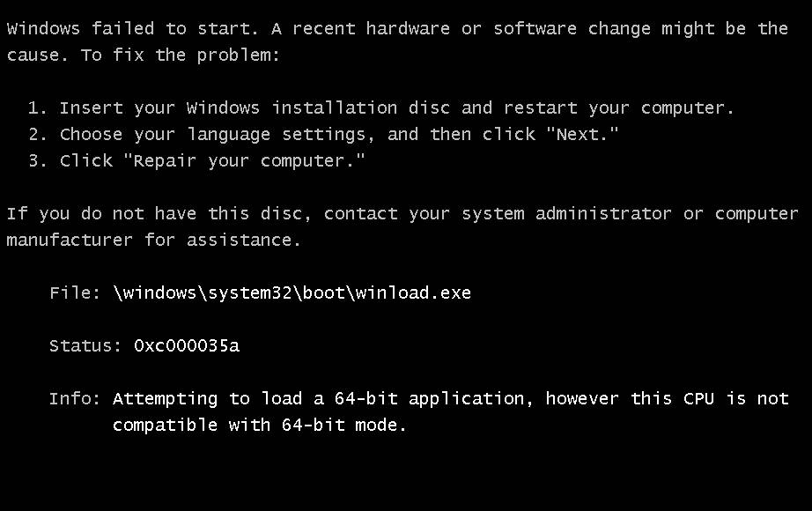Image resolution: width=812 pixels, height=511 pixels.
Task: Click 'restart your computer.' phrase in step 1
Action: click(x=619, y=107)
